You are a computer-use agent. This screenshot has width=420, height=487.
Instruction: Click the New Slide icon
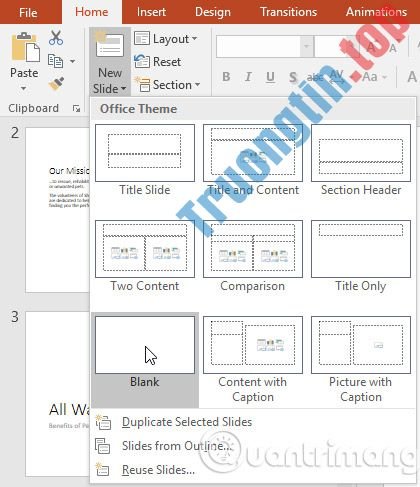pyautogui.click(x=110, y=46)
